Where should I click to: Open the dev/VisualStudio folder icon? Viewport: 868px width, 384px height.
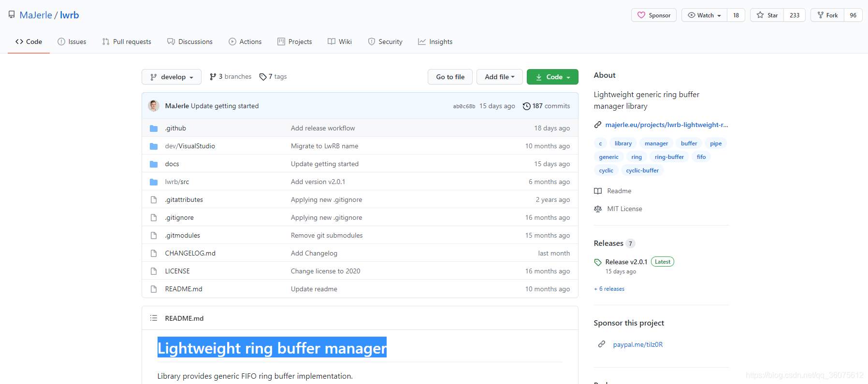(x=154, y=146)
